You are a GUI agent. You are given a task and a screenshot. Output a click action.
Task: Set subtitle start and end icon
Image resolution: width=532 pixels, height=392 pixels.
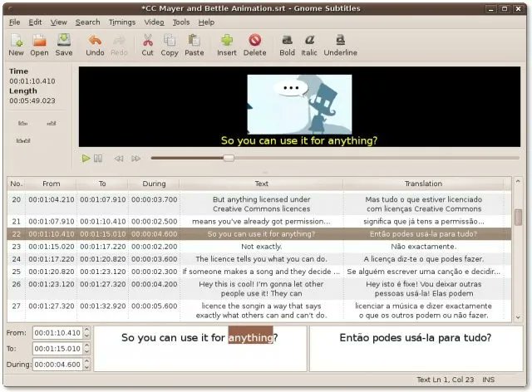coord(23,140)
